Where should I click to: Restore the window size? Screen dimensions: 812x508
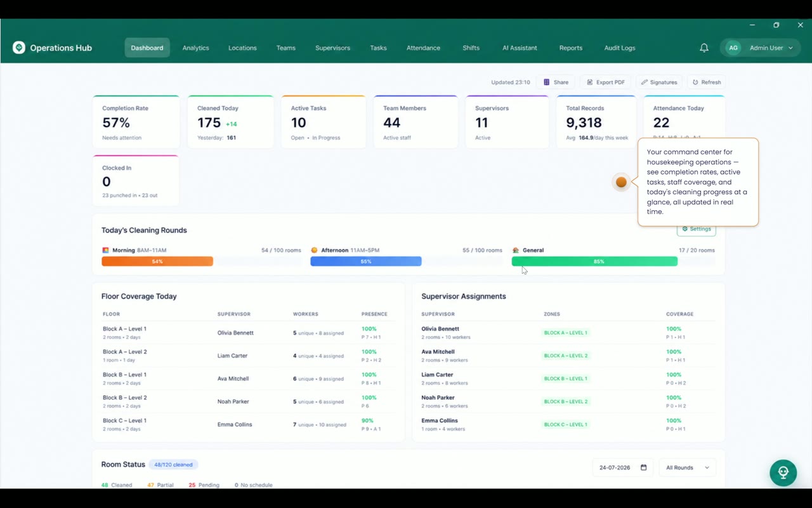pos(776,25)
